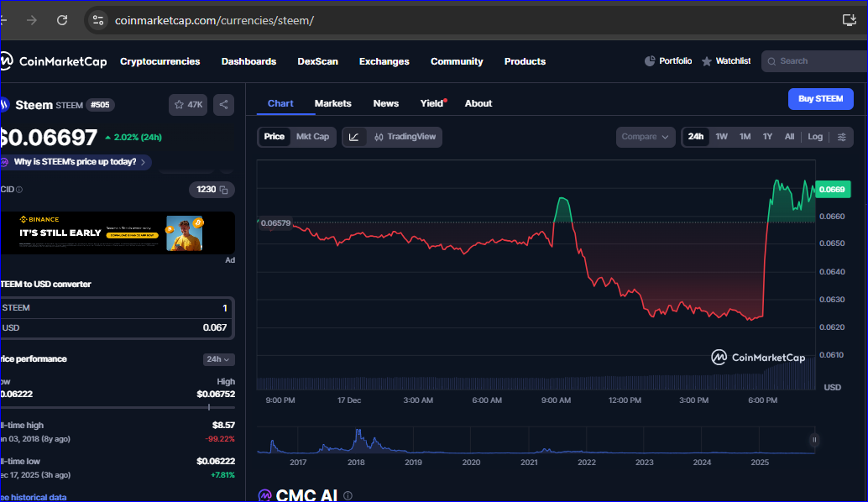Click the 2.02% (24h) change indicator
This screenshot has height=502, width=868.
click(133, 138)
